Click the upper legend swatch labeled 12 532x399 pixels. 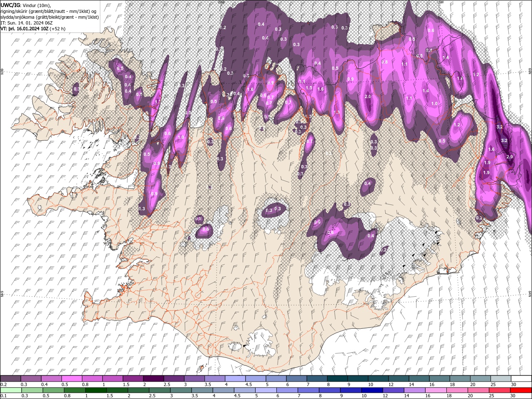(398, 379)
